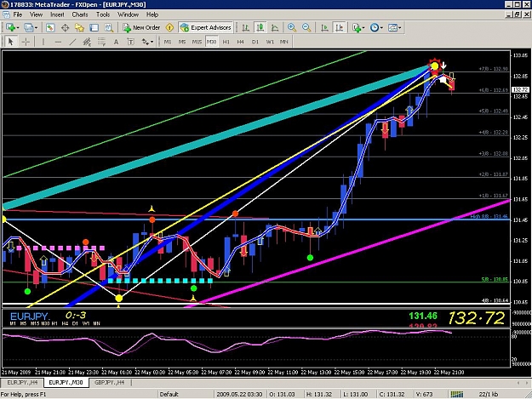The width and height of the screenshot is (532, 399).
Task: Click the time axis at 22 May 13:30
Action: [316, 373]
